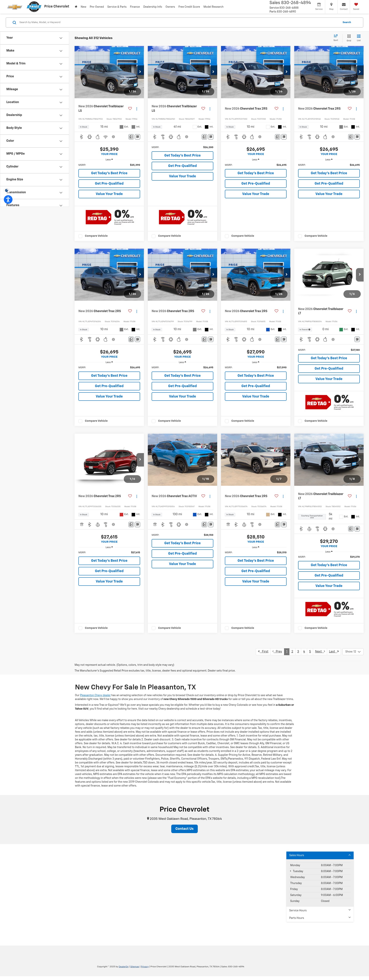Expand the Mileage filter
369x980 pixels.
coord(35,89)
